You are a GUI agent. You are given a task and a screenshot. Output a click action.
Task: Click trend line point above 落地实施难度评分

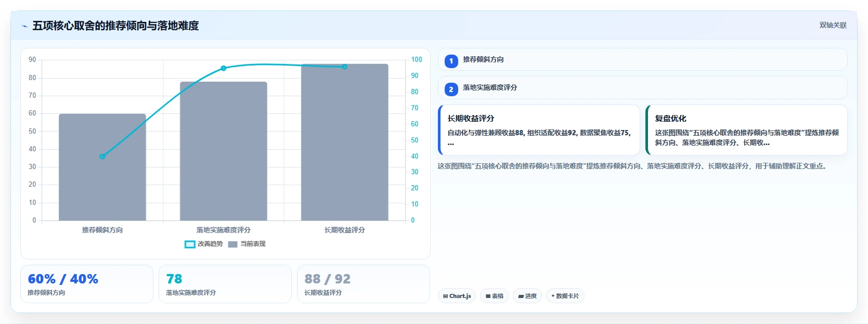coord(224,68)
